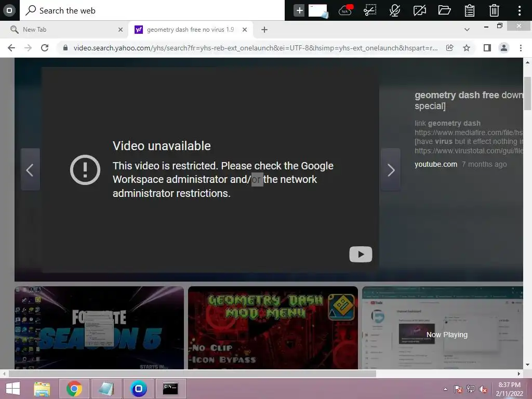This screenshot has width=532, height=399.
Task: Add new item with plus icon in OneLaunch bar
Action: pos(299,10)
